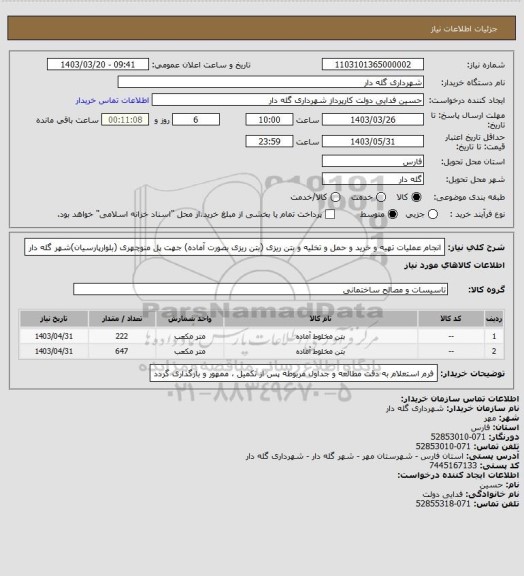This screenshot has width=524, height=576.
Task: Click quantity cell 222 in row 1
Action: click(122, 336)
